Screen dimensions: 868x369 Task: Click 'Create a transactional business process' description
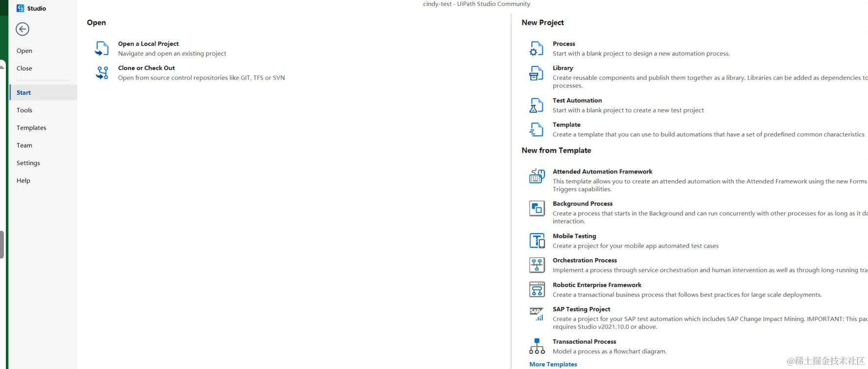coord(687,295)
